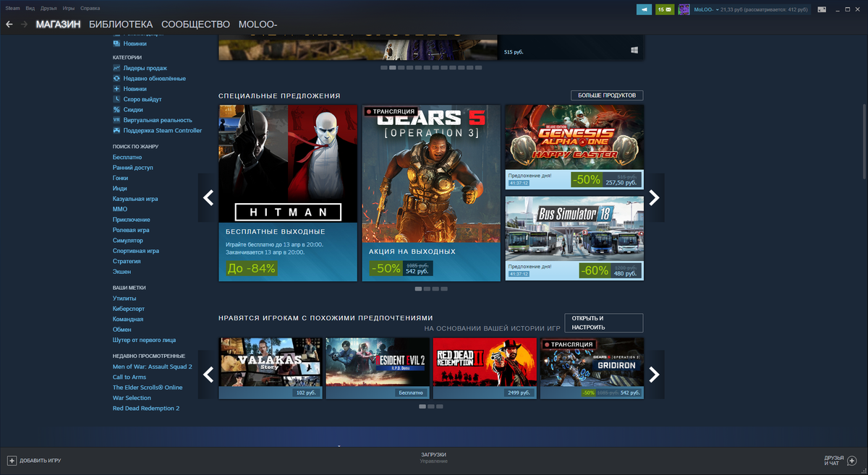Open the Гонки genre link
This screenshot has width=868, height=475.
(120, 178)
